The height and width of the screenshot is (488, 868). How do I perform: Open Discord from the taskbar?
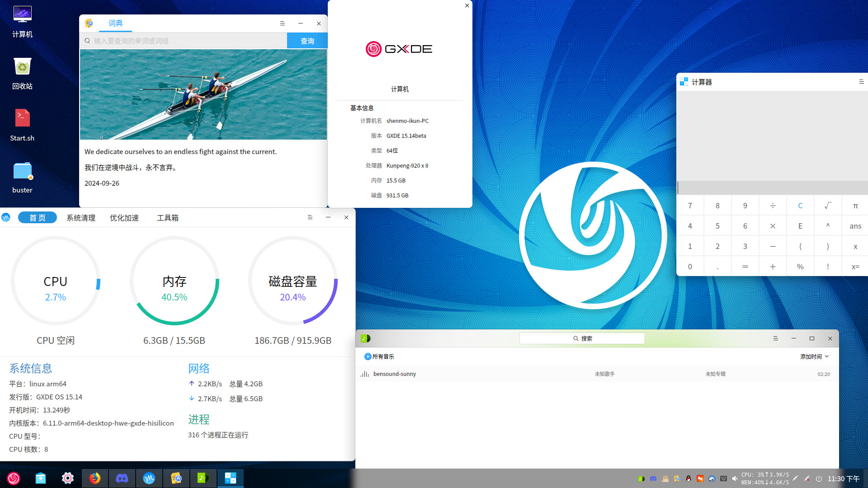click(122, 478)
